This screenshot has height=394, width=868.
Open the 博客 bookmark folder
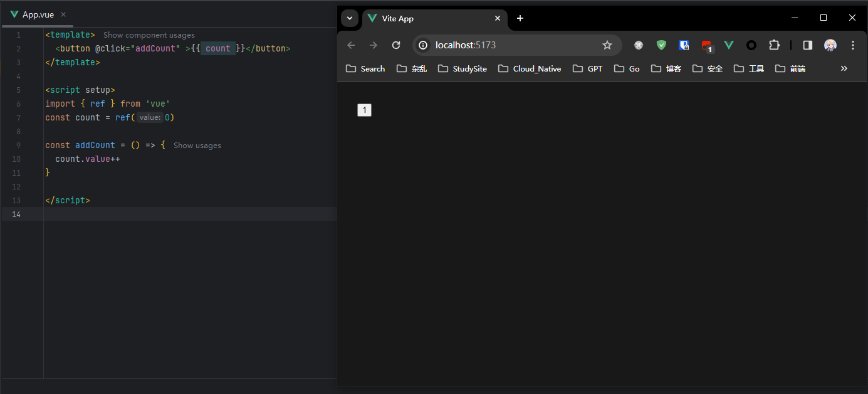coord(666,68)
